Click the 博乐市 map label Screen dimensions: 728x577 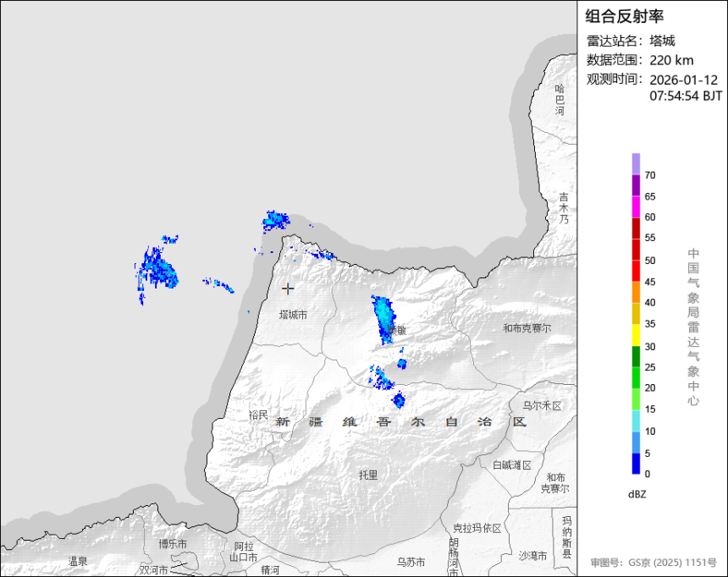click(173, 543)
